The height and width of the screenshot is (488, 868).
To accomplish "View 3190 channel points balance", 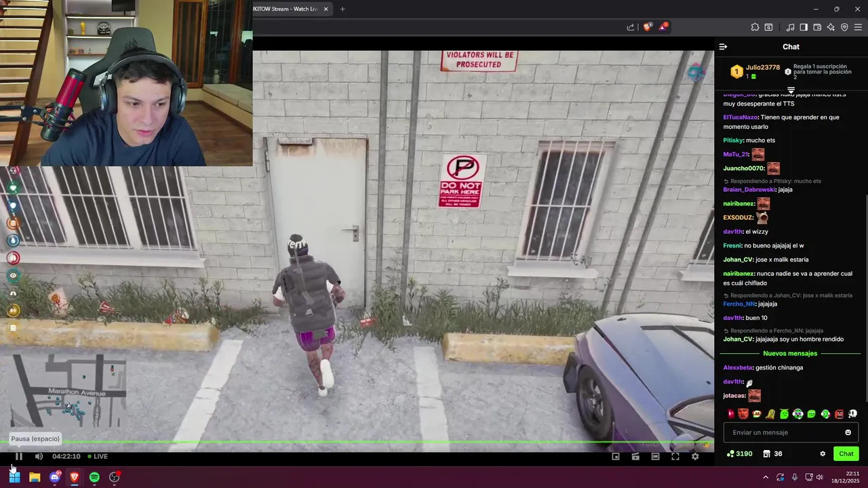I will click(739, 453).
